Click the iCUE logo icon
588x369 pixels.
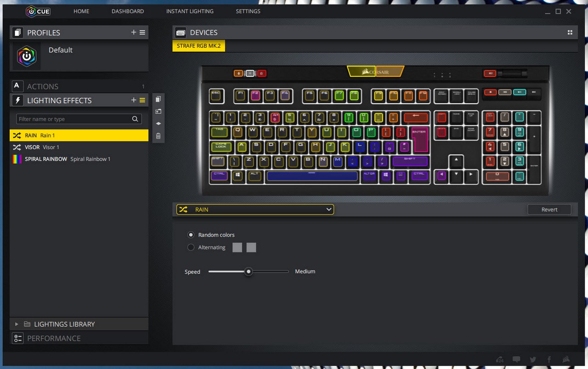tap(38, 11)
